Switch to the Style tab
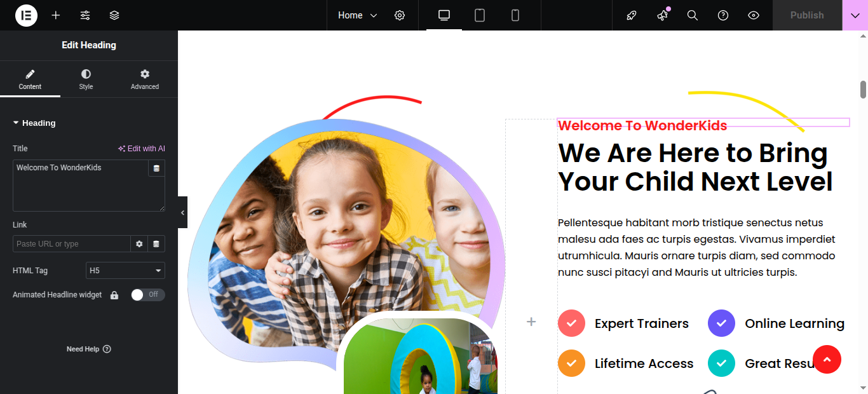868x394 pixels. coord(86,79)
